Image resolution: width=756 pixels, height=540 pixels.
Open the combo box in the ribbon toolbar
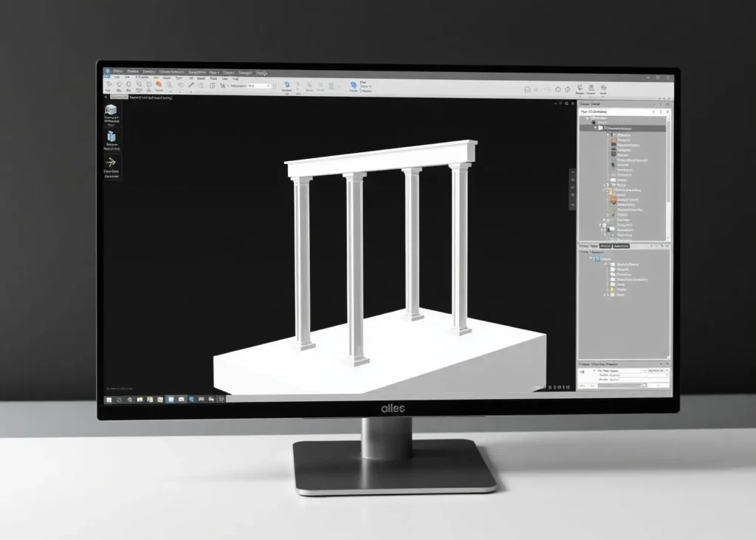(x=259, y=86)
